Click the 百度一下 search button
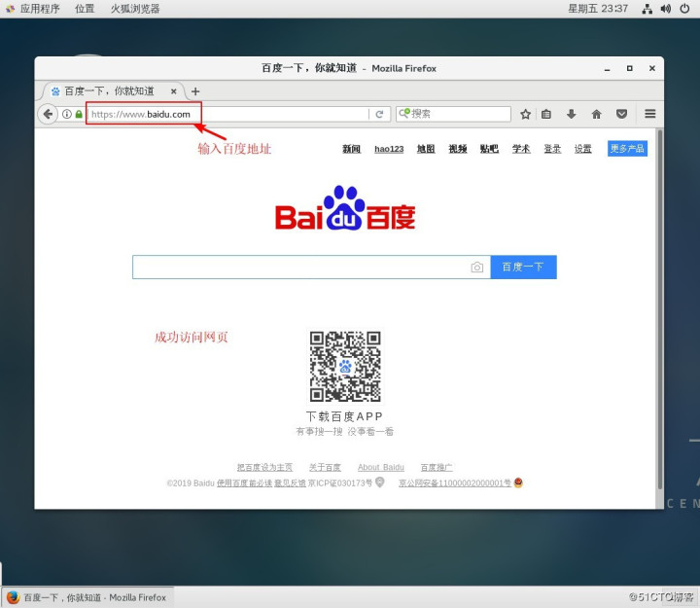Screen dimensions: 700x608 coord(523,268)
